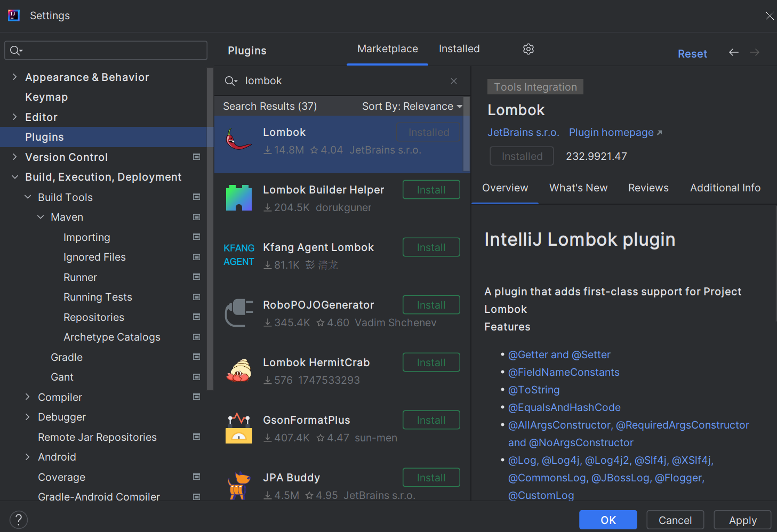
Task: Collapse the Maven node
Action: coord(41,217)
